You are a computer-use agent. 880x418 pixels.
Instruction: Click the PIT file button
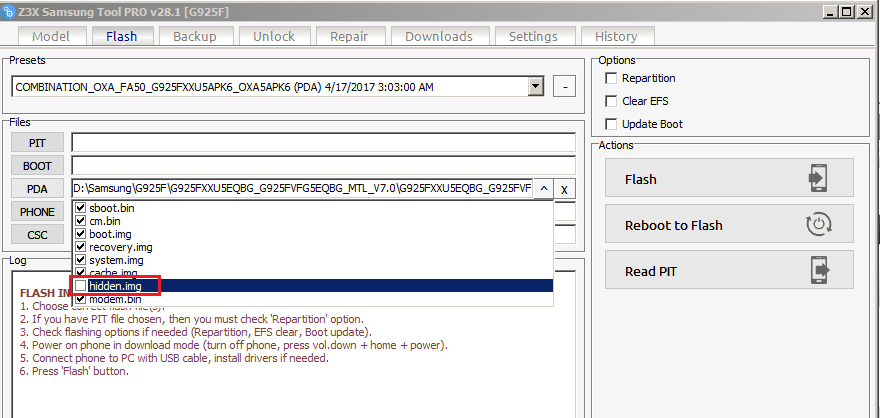point(38,143)
